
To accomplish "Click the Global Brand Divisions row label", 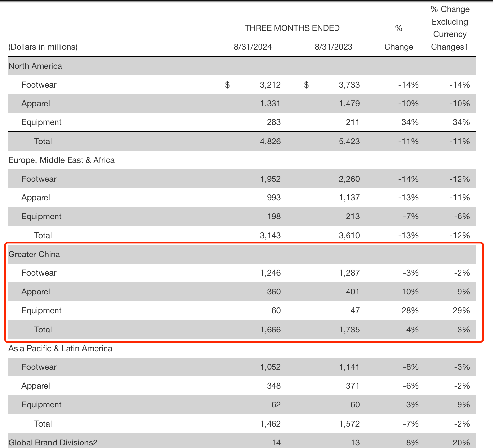I will tap(53, 442).
